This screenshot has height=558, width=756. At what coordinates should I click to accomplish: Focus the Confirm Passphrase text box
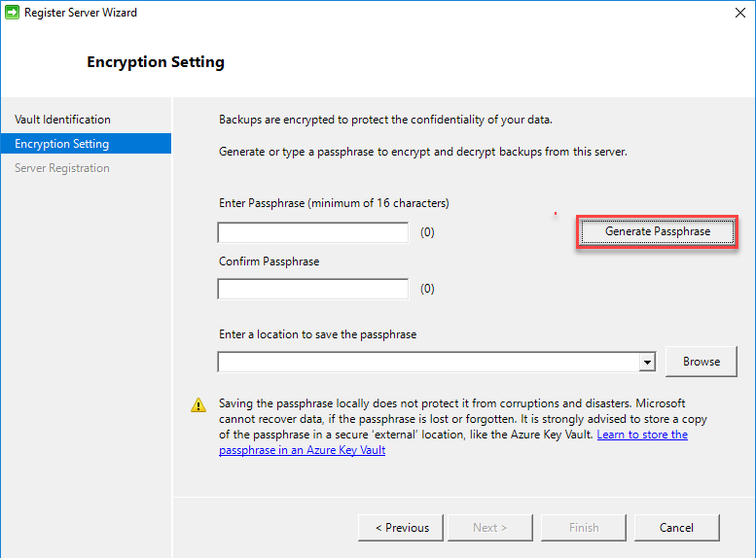(312, 289)
